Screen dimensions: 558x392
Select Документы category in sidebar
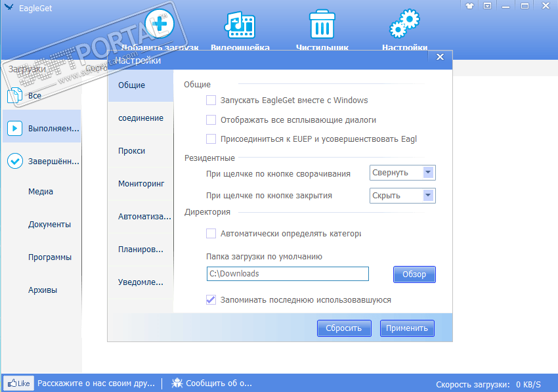(49, 225)
